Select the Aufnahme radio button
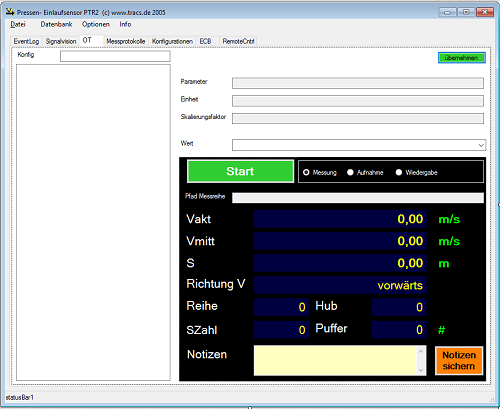The height and width of the screenshot is (409, 500). point(350,172)
